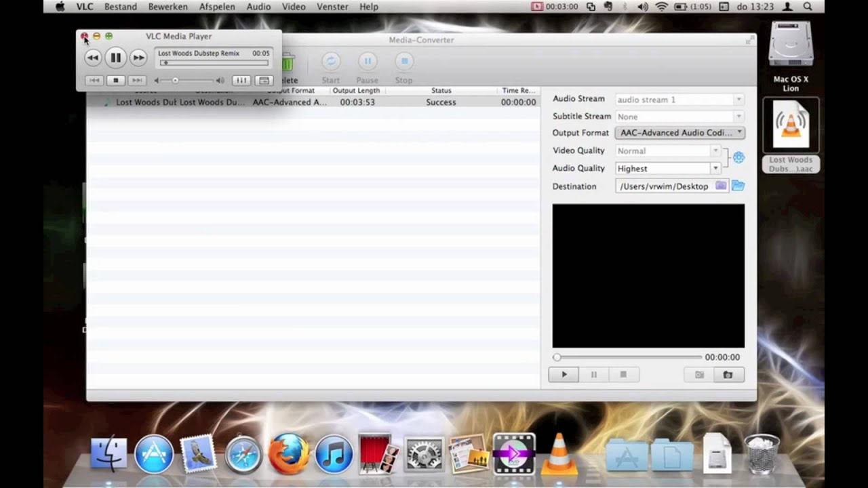Viewport: 868px width, 488px height.
Task: Click the 00:03:53 output length cell
Action: [x=357, y=102]
